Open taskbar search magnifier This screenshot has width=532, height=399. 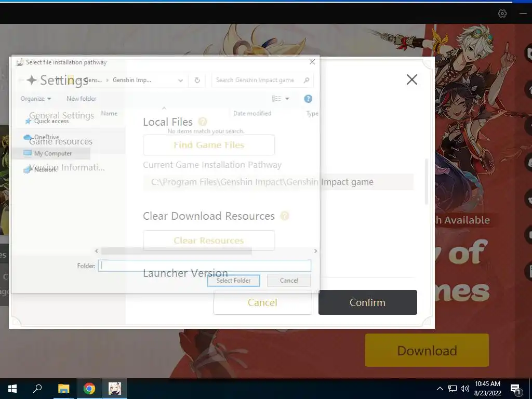coord(37,389)
